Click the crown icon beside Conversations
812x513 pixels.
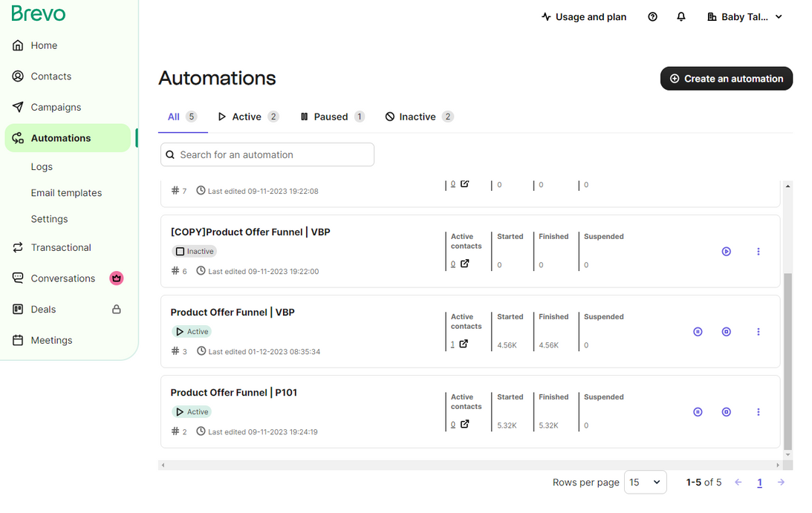(117, 278)
